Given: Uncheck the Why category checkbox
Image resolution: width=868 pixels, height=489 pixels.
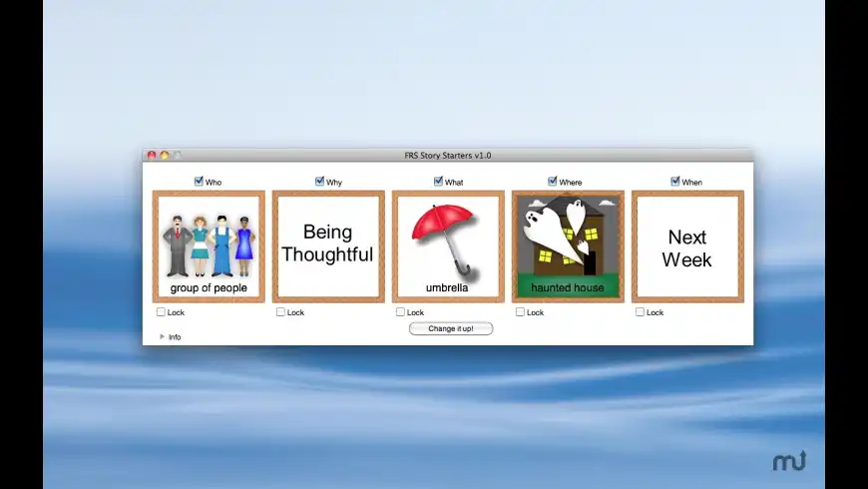Looking at the screenshot, I should point(319,181).
